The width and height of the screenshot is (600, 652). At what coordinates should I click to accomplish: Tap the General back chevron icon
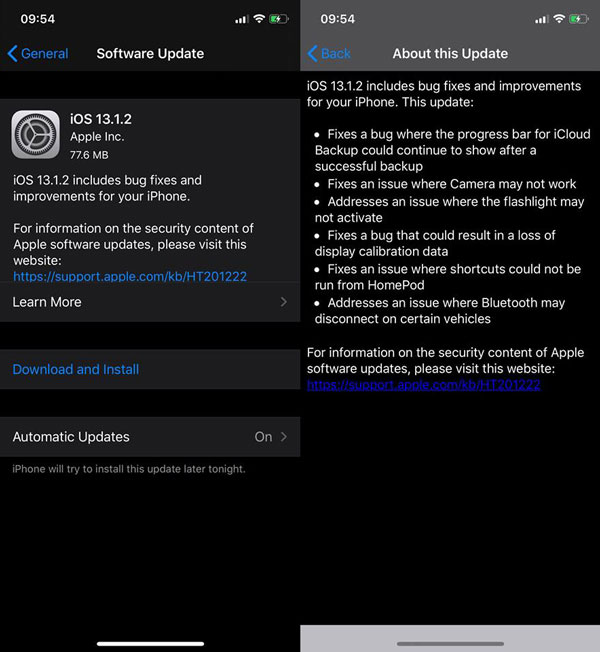coord(12,54)
